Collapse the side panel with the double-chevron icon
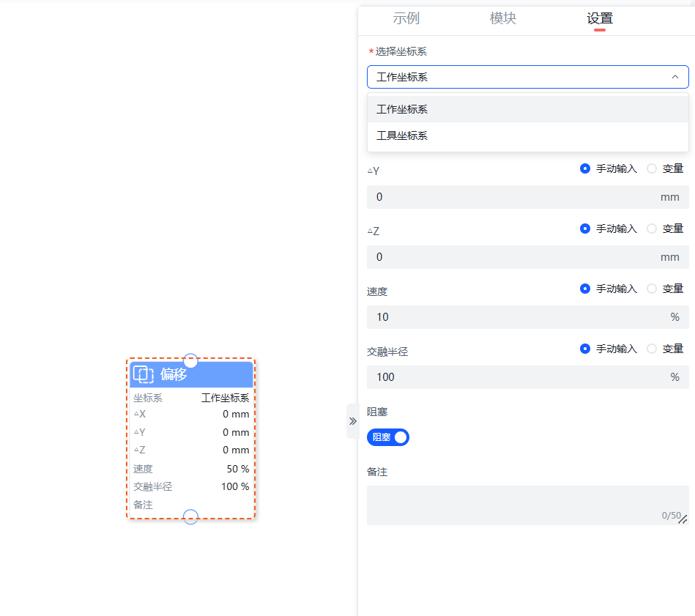This screenshot has width=695, height=616. tap(352, 421)
